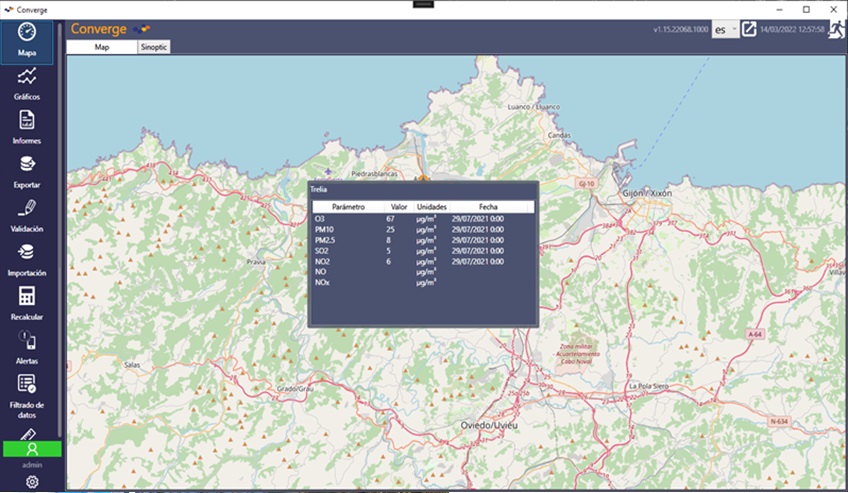Open the Importación section

[27, 259]
